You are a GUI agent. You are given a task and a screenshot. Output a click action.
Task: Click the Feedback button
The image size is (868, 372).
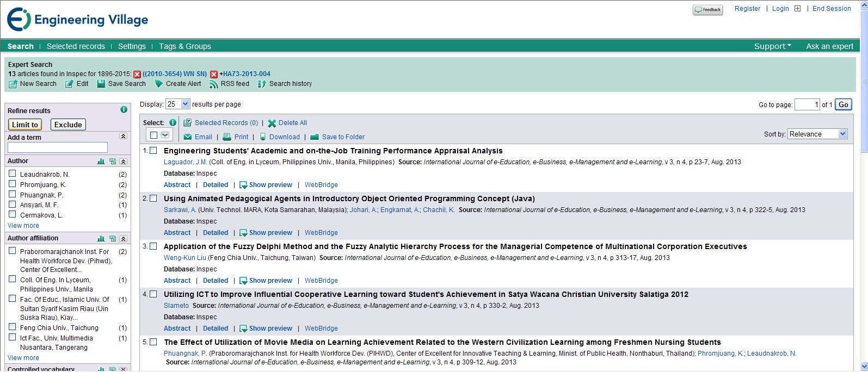point(707,10)
